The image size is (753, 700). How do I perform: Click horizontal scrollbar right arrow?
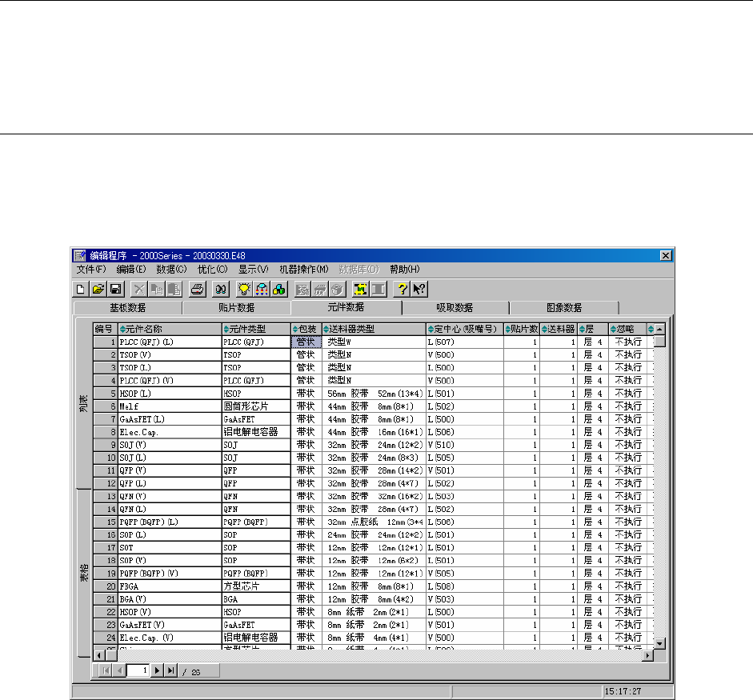point(648,655)
